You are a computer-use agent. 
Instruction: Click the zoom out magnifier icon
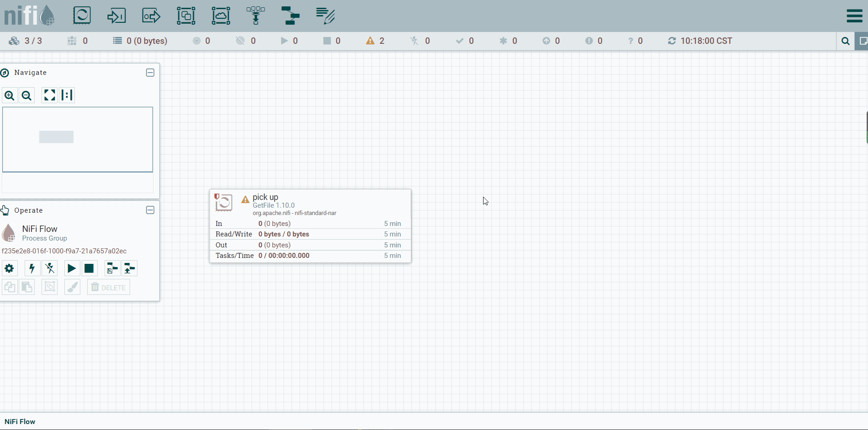[x=27, y=95]
